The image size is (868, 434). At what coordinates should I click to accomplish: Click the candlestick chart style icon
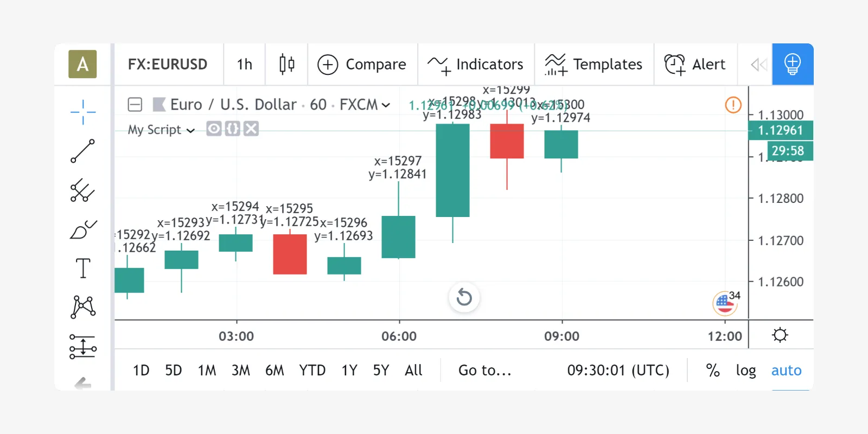click(286, 64)
